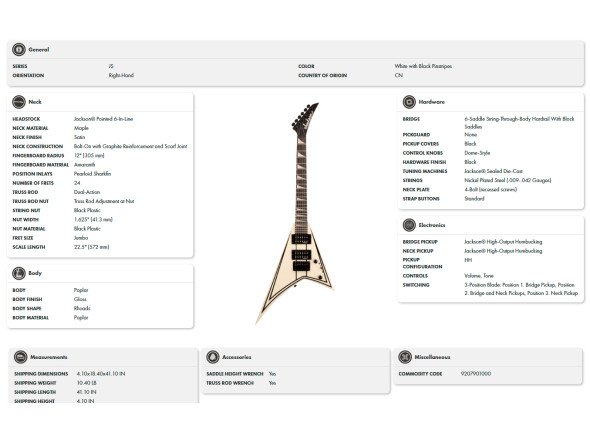Click the bridge pickup High-Output Humbucking value
Screen dimensions: 590x434
click(503, 242)
